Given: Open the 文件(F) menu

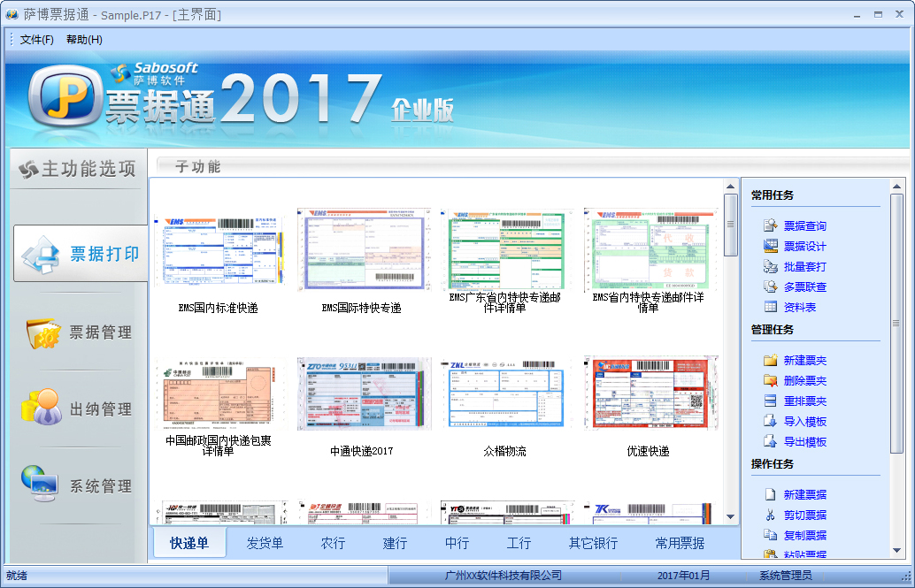Looking at the screenshot, I should point(35,39).
